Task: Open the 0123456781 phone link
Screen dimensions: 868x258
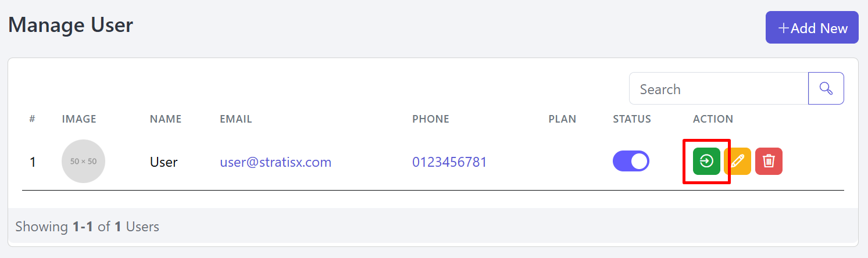Action: click(449, 162)
